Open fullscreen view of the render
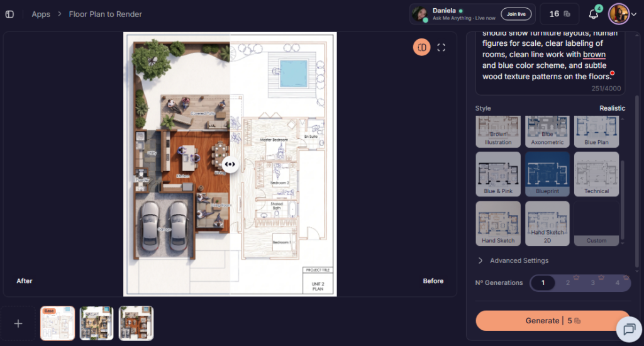This screenshot has width=644, height=346. point(441,48)
